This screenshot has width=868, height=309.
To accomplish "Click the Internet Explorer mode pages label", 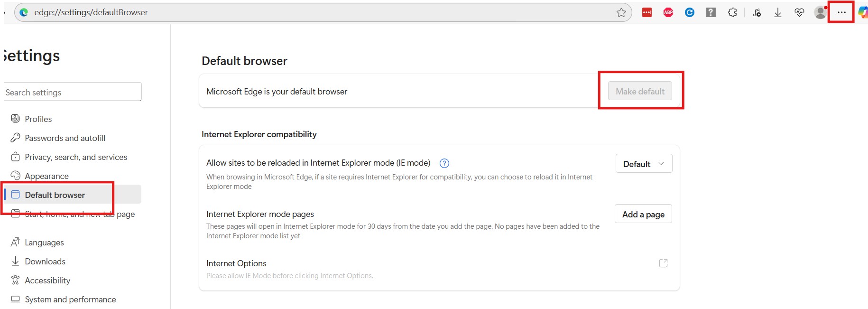I will 260,214.
